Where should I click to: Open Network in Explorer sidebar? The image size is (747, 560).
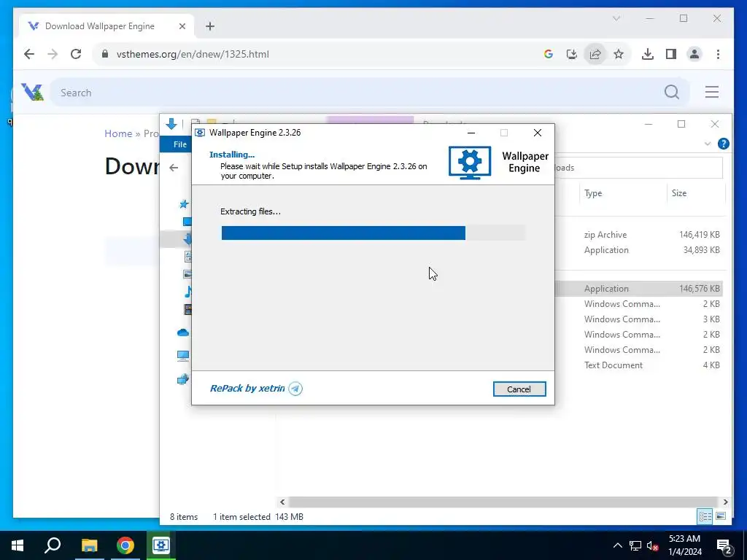[x=183, y=379]
